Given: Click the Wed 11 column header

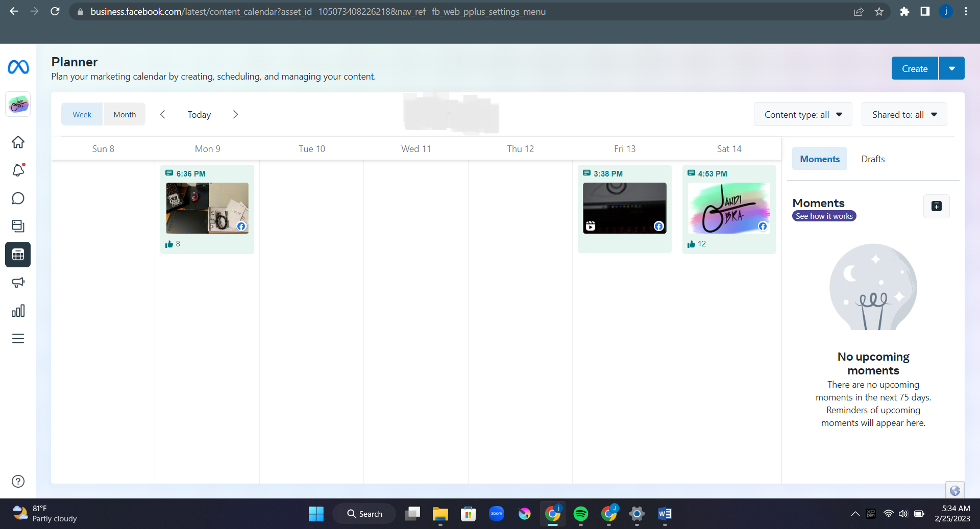Looking at the screenshot, I should point(416,148).
